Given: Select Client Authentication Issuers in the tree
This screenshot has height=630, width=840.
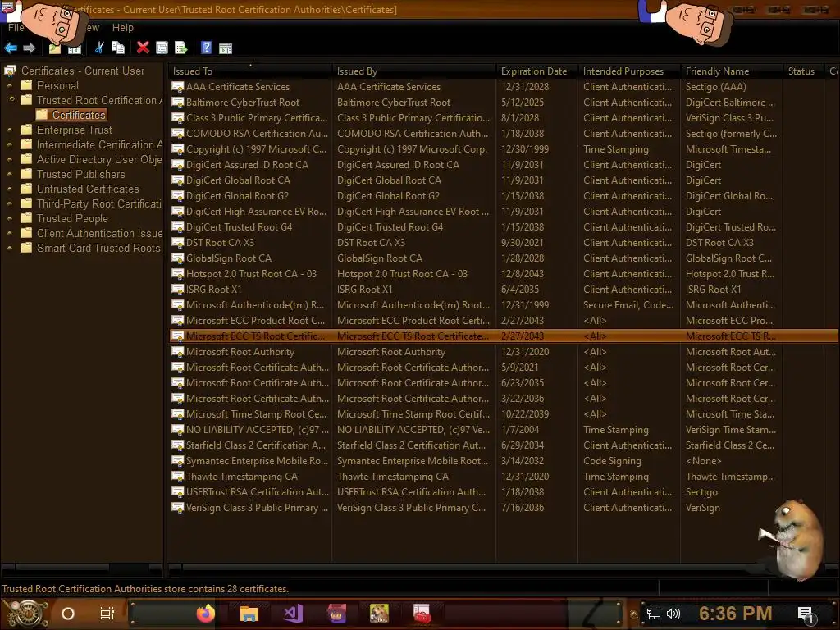Looking at the screenshot, I should coord(99,234).
